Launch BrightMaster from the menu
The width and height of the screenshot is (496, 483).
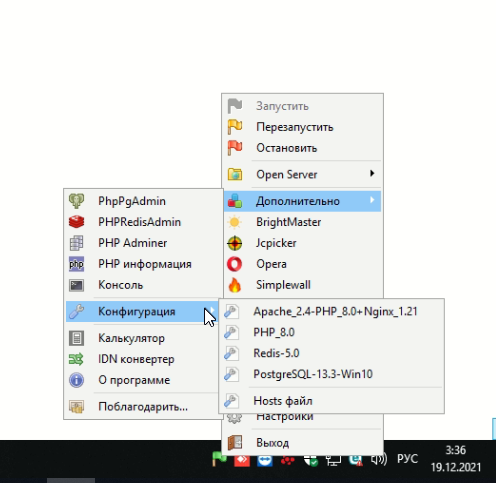pos(302,222)
